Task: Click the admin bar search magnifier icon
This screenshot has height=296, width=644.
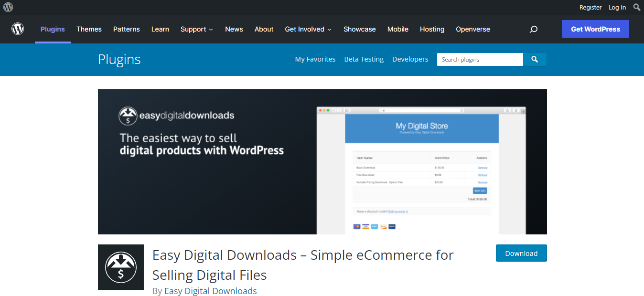Action: tap(637, 7)
